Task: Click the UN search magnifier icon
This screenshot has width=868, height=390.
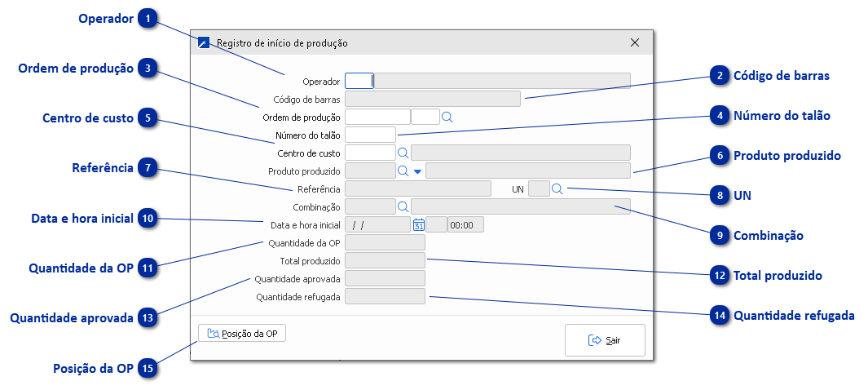Action: 557,188
